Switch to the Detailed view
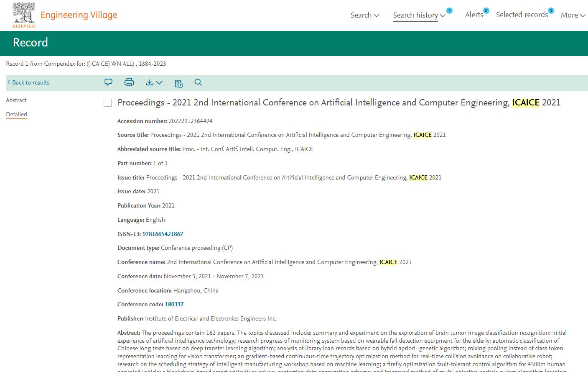This screenshot has height=372, width=588. 16,114
